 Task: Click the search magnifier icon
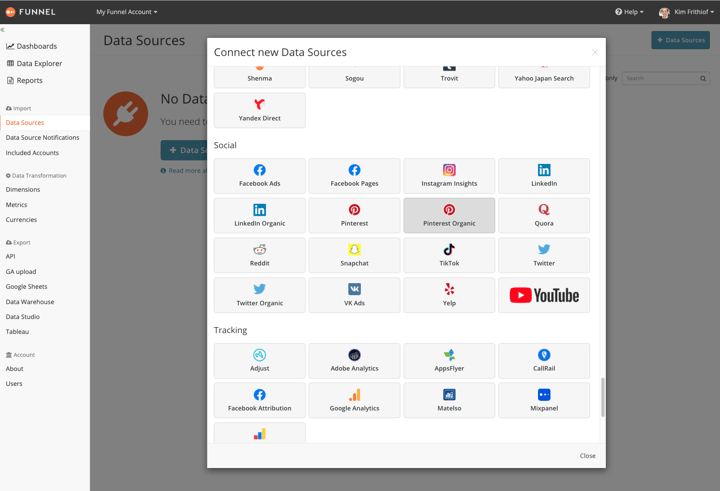(x=703, y=79)
